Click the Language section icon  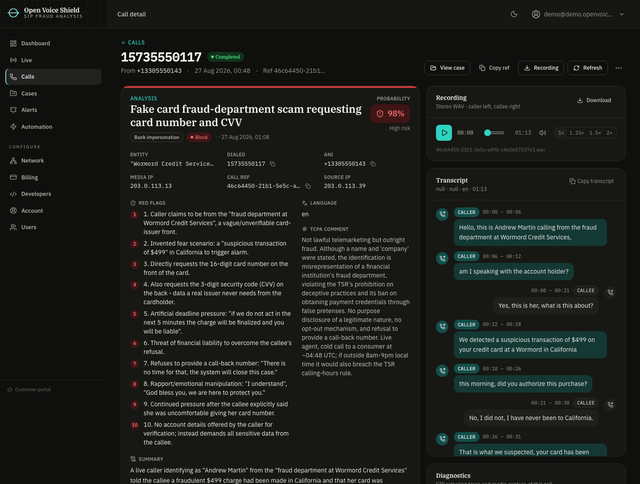(304, 203)
